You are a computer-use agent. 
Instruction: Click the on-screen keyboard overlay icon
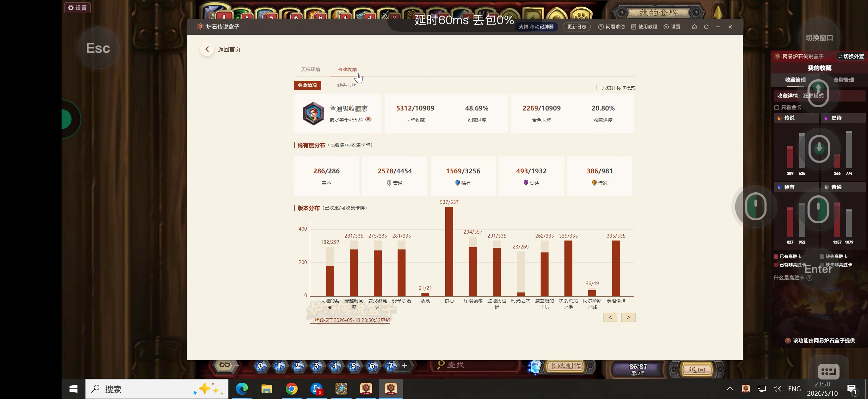(829, 372)
